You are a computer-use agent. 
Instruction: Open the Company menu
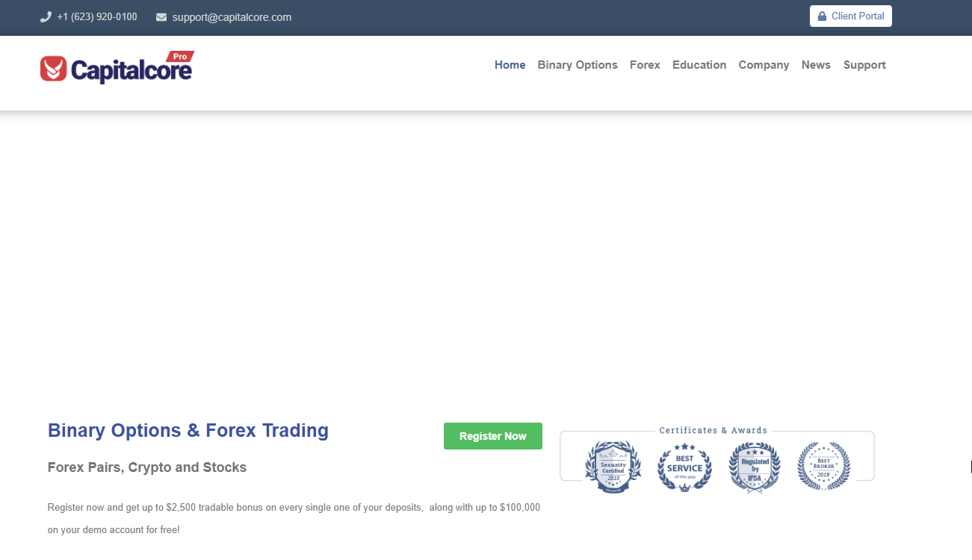point(764,65)
